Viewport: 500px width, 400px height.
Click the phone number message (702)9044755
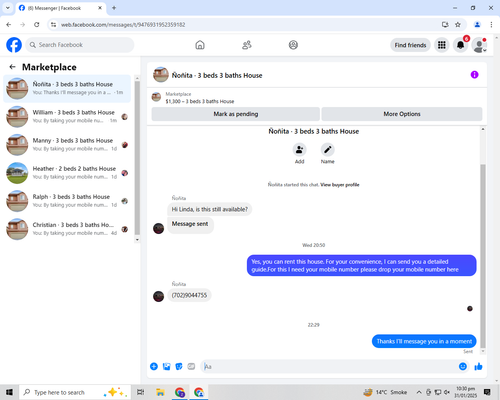click(x=189, y=295)
